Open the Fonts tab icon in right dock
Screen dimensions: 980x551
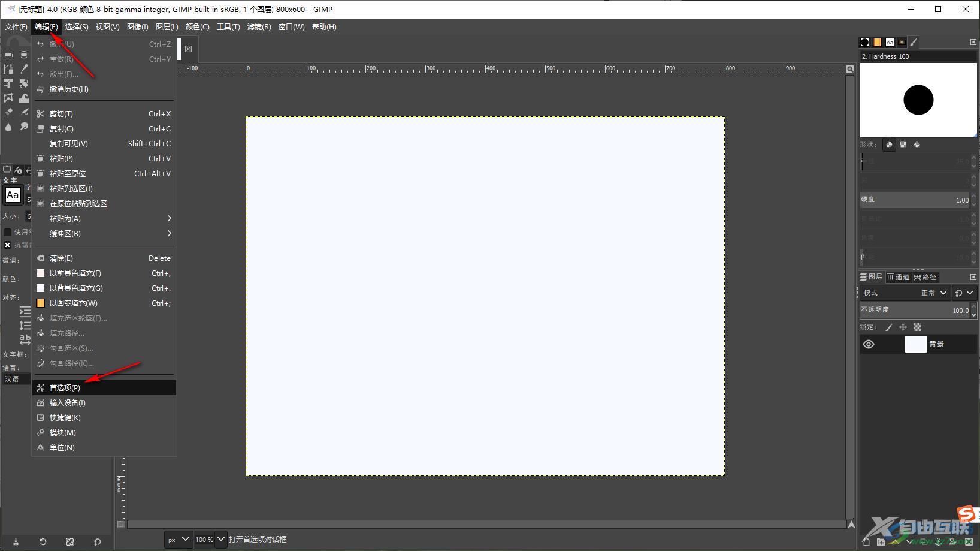pos(890,42)
